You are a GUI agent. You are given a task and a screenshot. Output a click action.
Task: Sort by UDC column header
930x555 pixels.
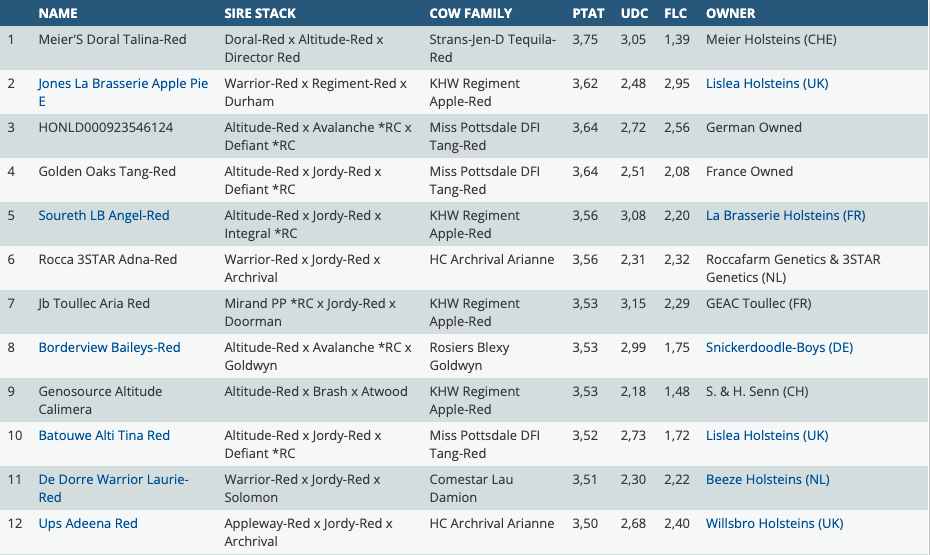(634, 14)
